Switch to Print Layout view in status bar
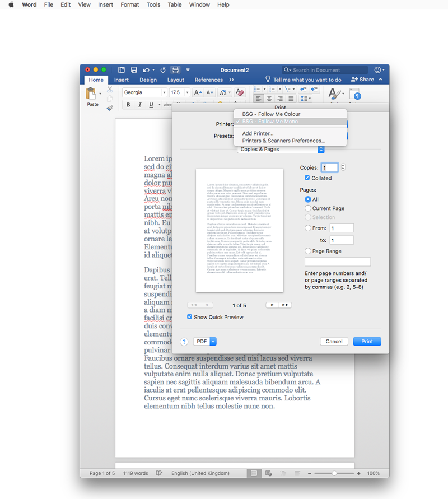Screen dimensions: 448x499 coord(254,473)
